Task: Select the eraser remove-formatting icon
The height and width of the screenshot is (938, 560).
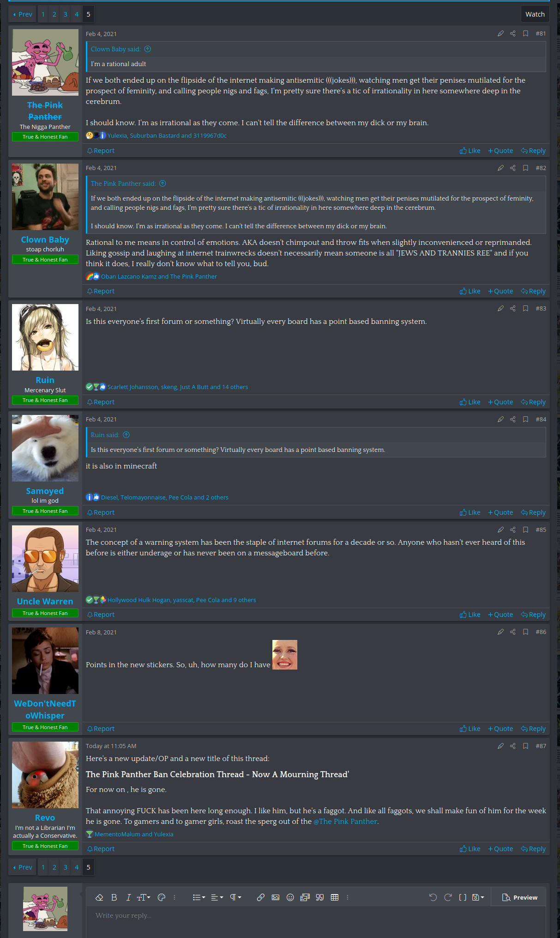Action: (x=99, y=897)
